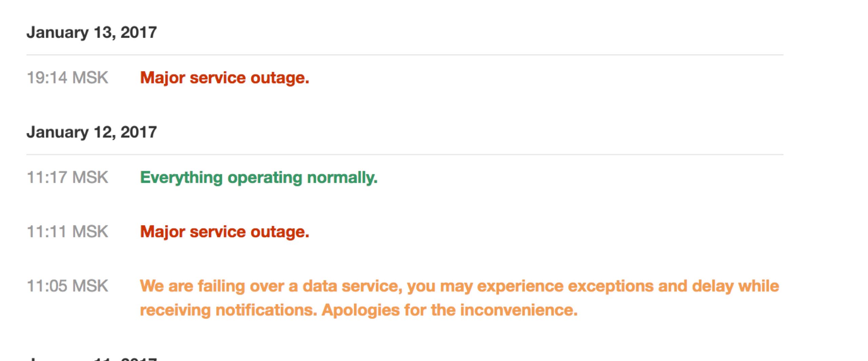This screenshot has height=361, width=868.
Task: Click the word 'normally' in the green status
Action: pyautogui.click(x=342, y=177)
